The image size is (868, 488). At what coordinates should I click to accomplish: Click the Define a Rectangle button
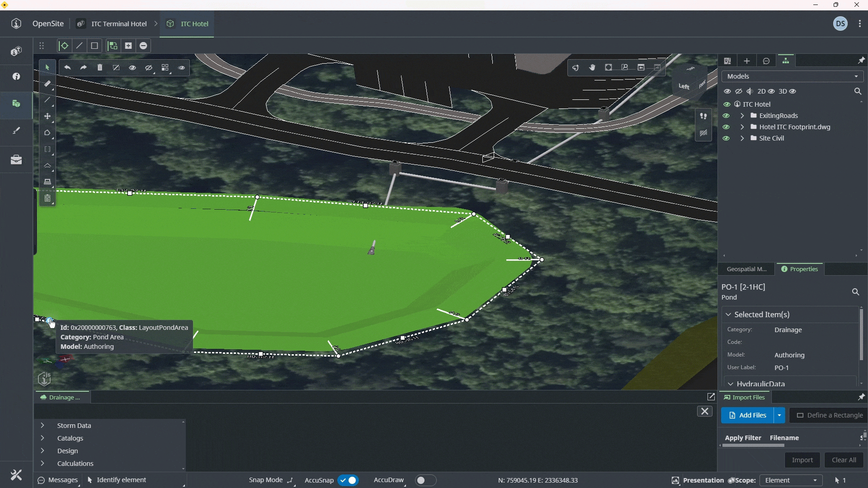(830, 415)
